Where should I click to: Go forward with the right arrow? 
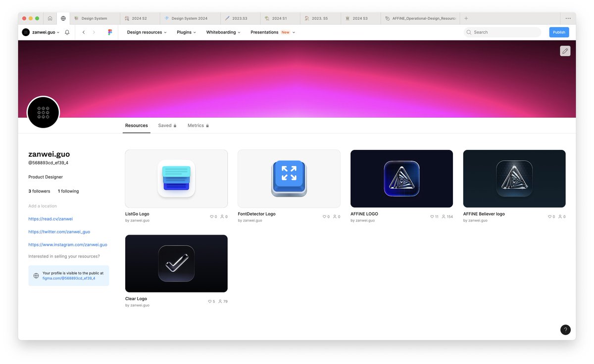(x=94, y=32)
